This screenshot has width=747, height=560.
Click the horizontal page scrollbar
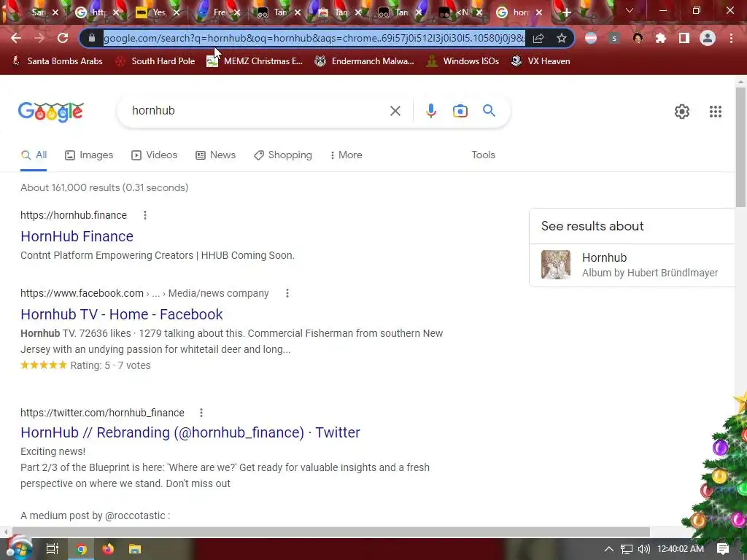[x=330, y=532]
